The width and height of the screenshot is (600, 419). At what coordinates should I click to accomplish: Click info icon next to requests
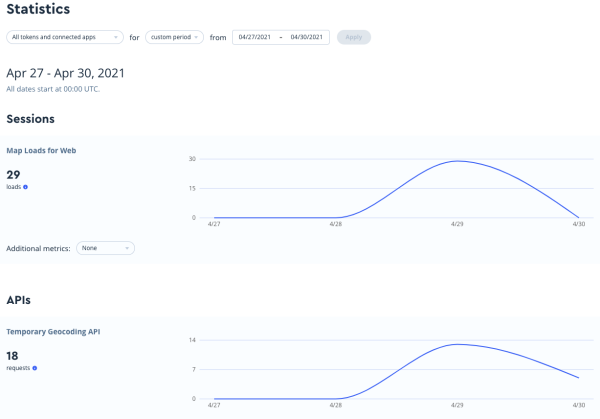point(35,368)
